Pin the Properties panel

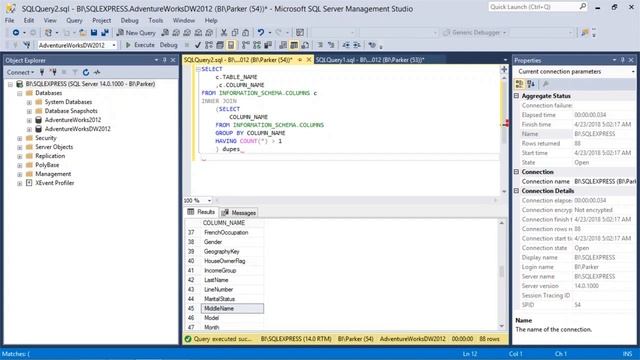(x=622, y=60)
